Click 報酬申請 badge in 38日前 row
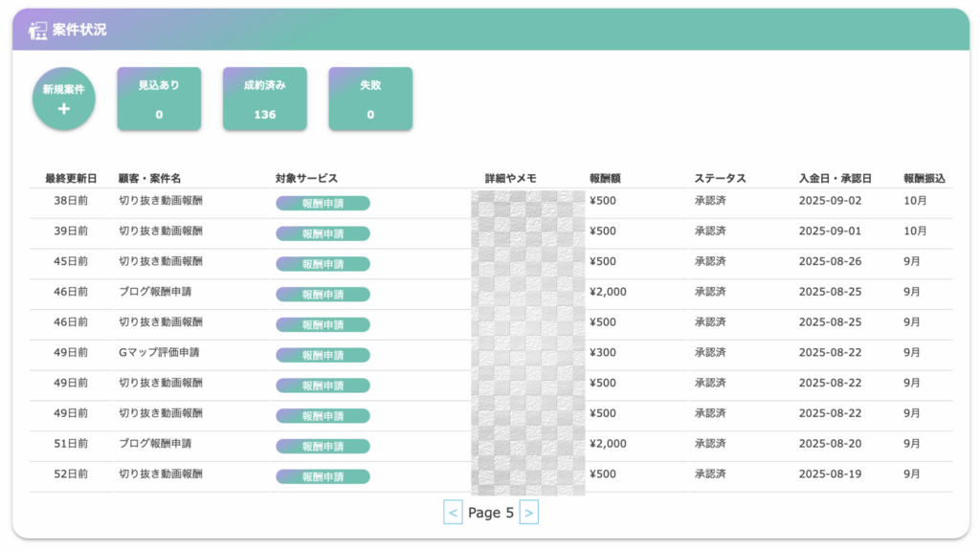The height and width of the screenshot is (551, 980). [x=323, y=204]
